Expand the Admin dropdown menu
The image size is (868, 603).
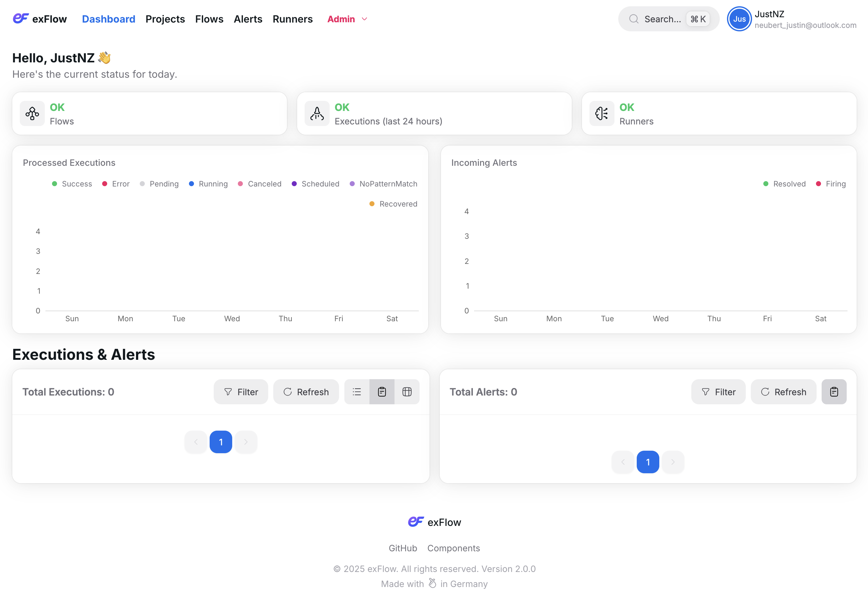coord(347,19)
